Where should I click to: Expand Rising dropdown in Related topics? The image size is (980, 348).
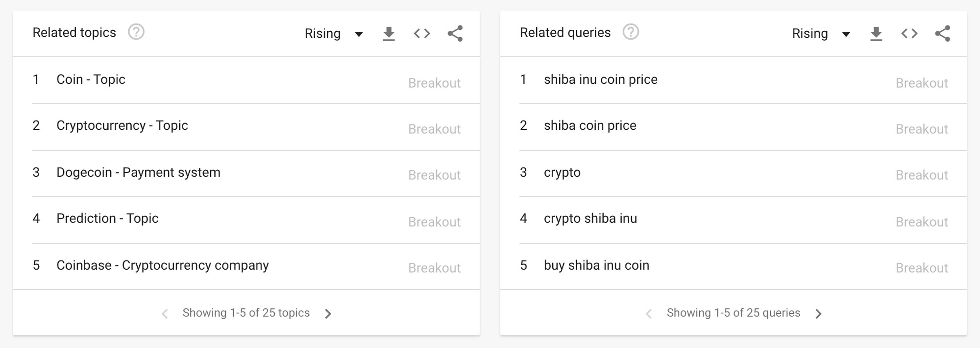pyautogui.click(x=334, y=34)
